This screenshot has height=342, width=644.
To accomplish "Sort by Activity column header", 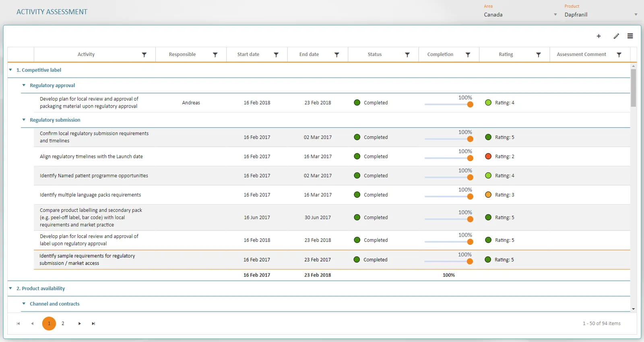I will coord(86,54).
